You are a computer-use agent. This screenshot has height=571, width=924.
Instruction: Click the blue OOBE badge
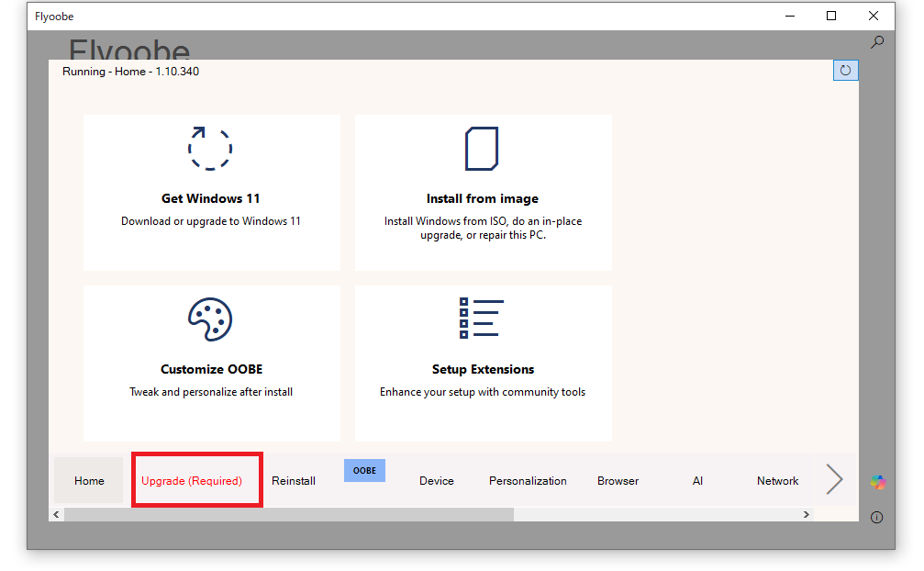tap(364, 471)
